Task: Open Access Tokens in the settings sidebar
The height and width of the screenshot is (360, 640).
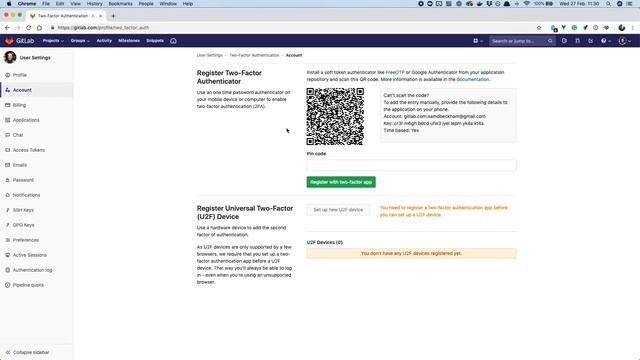Action: (x=29, y=150)
